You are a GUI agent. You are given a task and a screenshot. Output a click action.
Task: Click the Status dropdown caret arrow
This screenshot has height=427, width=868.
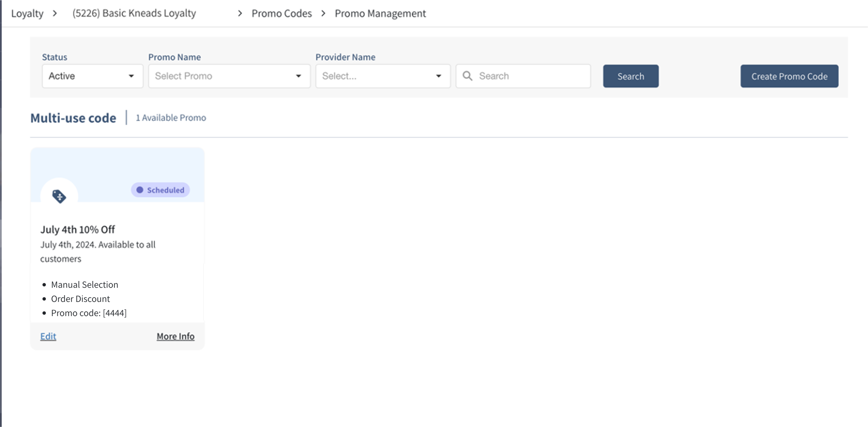tap(131, 76)
